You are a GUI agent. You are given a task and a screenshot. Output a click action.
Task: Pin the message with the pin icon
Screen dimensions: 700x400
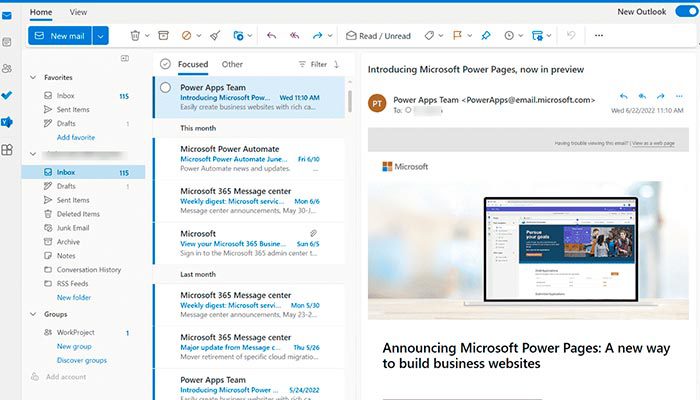click(x=486, y=35)
